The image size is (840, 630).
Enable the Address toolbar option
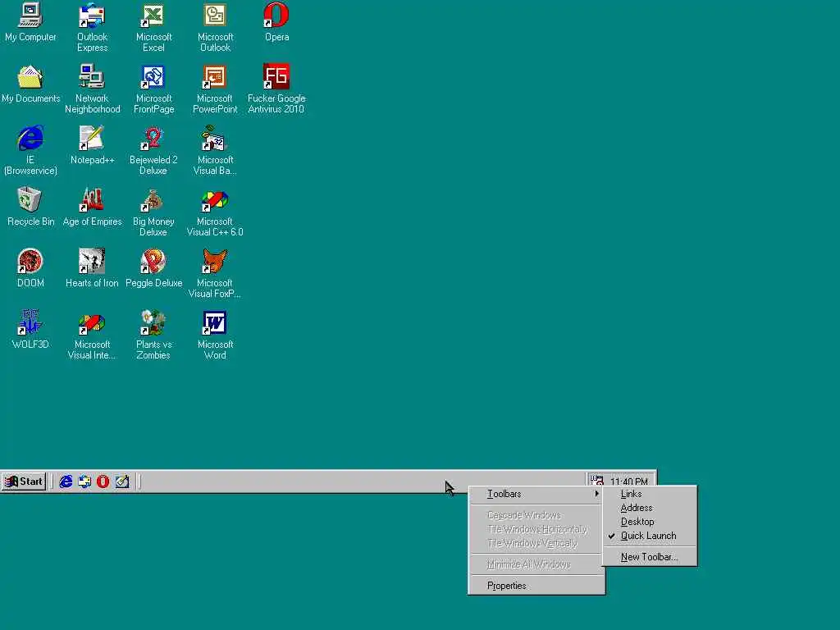(x=650, y=508)
